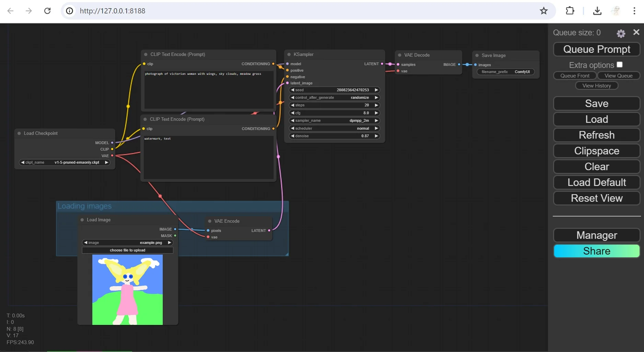The height and width of the screenshot is (352, 644).
Task: Open the ckpt_name checkpoint selector
Action: pyautogui.click(x=64, y=163)
